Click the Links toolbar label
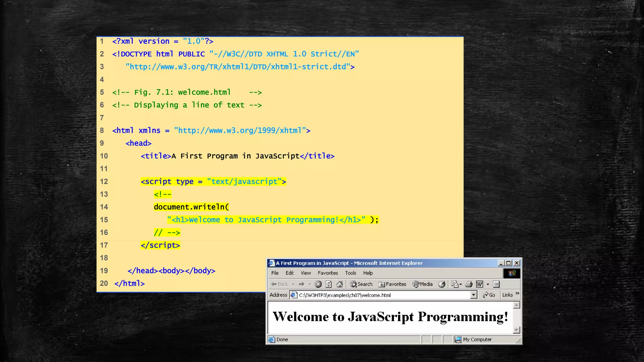This screenshot has width=644, height=362. (508, 295)
